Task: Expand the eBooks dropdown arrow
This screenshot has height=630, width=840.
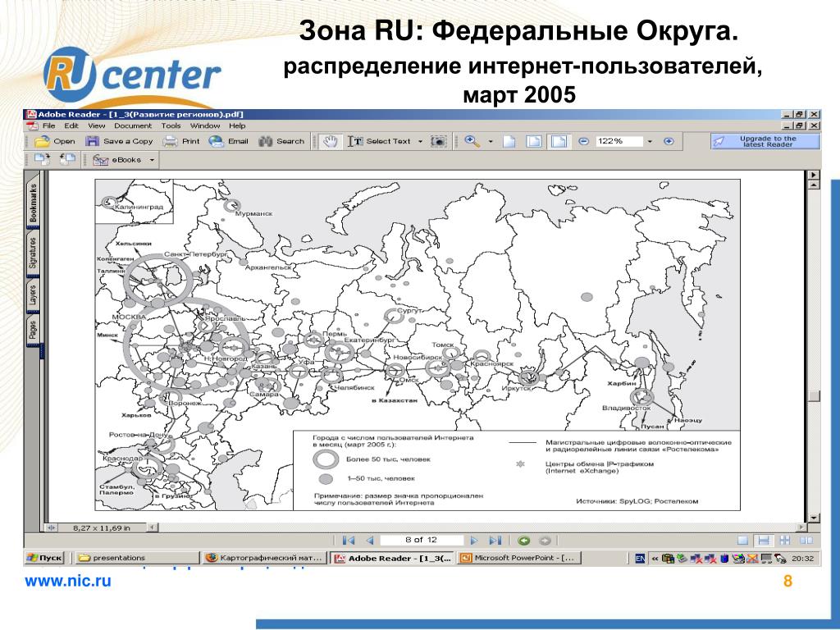Action: [x=152, y=160]
